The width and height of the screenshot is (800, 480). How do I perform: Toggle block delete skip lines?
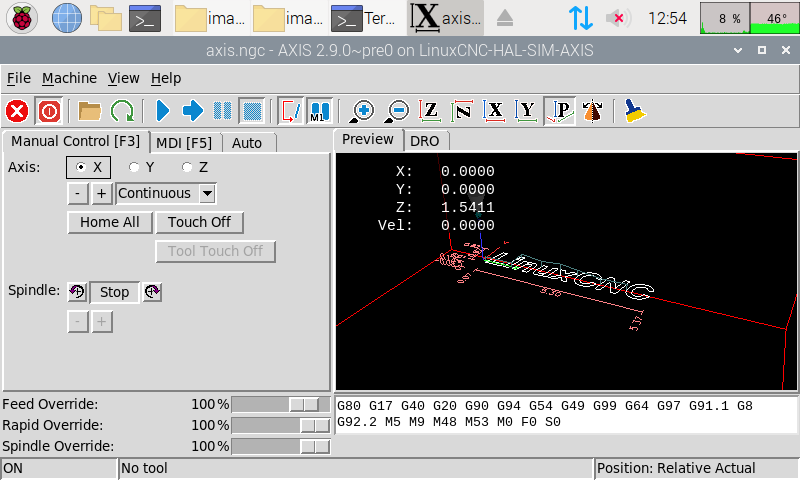(x=291, y=111)
